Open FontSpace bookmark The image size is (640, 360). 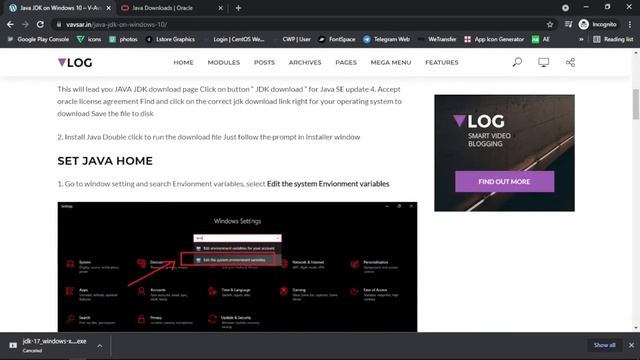pos(337,39)
